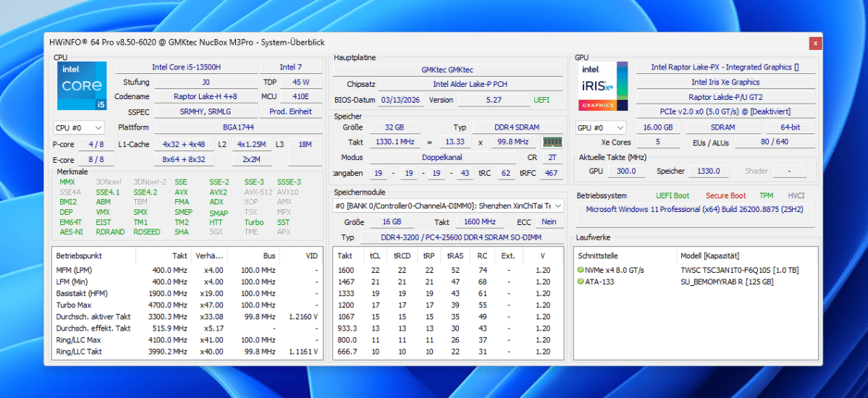Image resolution: width=868 pixels, height=398 pixels.
Task: Click the green check icon beside NVMe x4
Action: click(581, 270)
